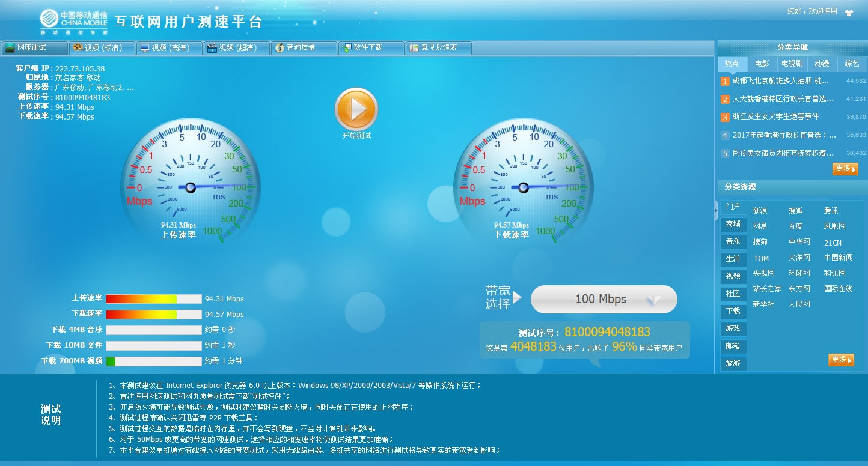Click the monitor icon on HD video tab
Image resolution: width=868 pixels, height=466 pixels.
pos(144,48)
